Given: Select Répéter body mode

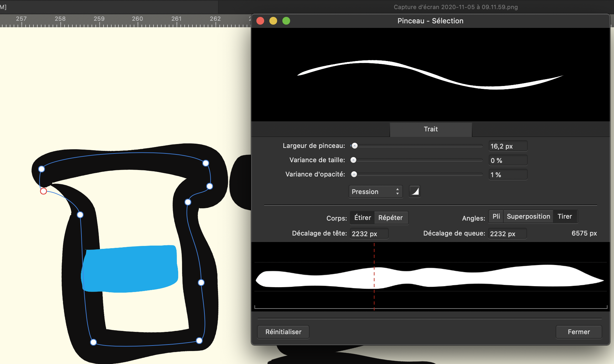Looking at the screenshot, I should tap(391, 218).
